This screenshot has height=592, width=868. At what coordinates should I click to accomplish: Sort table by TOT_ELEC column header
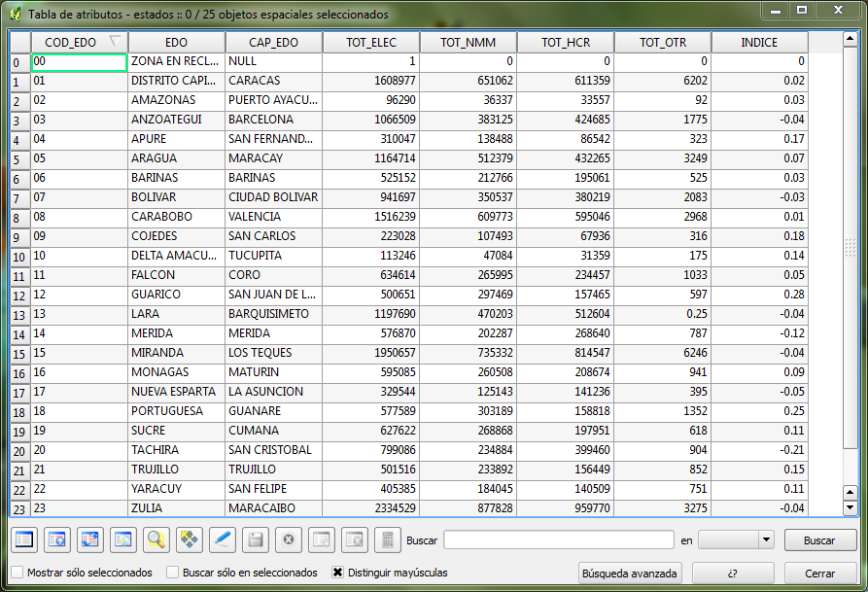click(371, 42)
